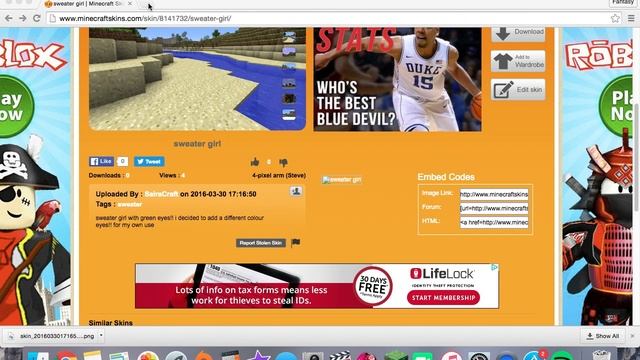Choose the bottom background thumbnail in preview
The image size is (640, 360).
coord(289,115)
